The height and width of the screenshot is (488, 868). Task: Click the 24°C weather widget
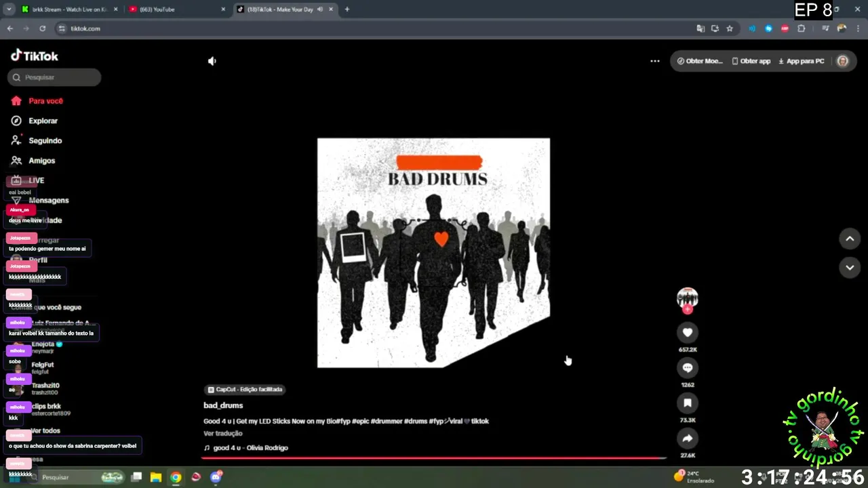(693, 476)
